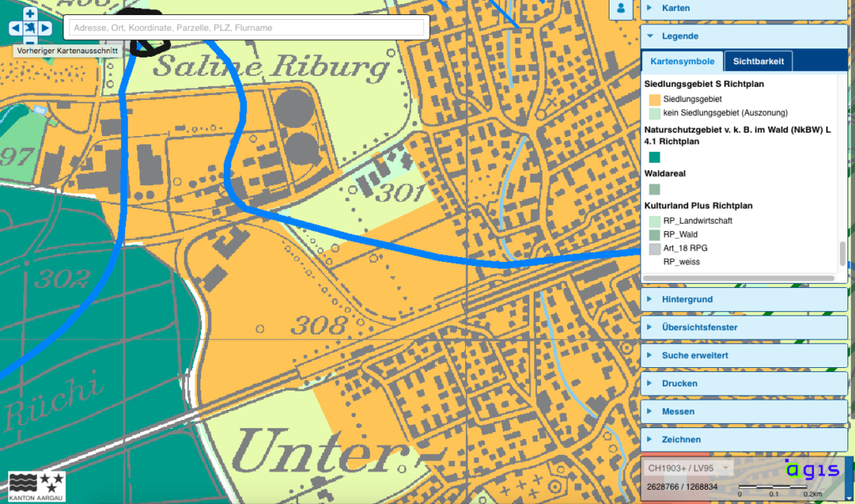Open the CH1903+ / LV95 coordinate dropdown
The width and height of the screenshot is (855, 504).
click(x=690, y=469)
